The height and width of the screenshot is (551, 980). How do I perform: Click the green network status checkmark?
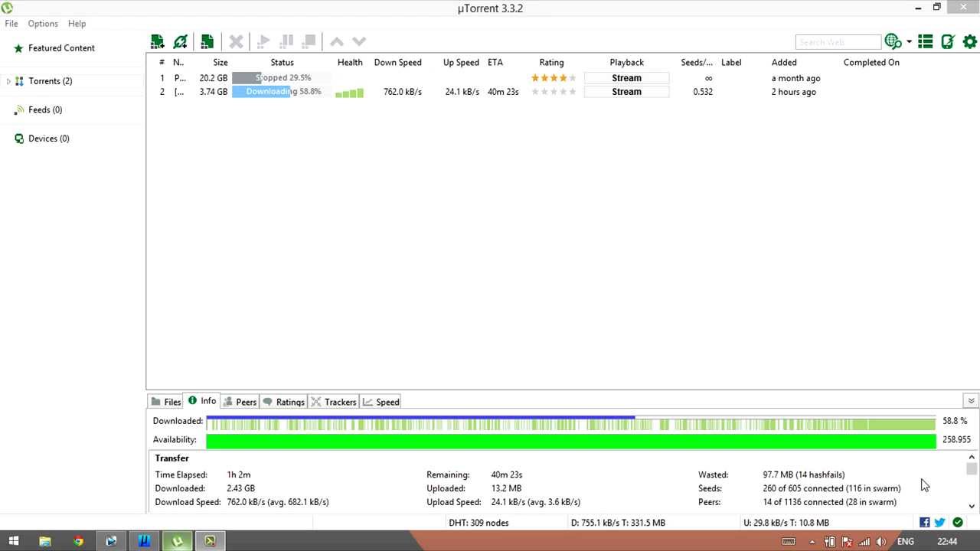coord(958,523)
